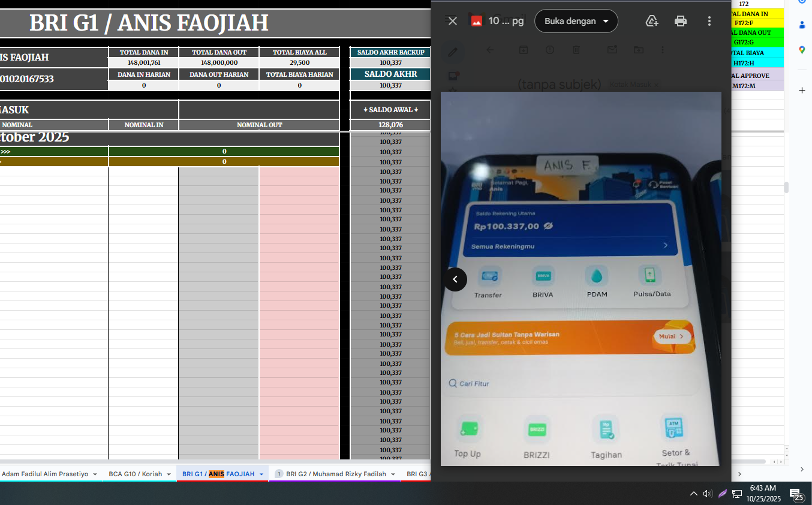Collapse the side panel with bottom-right chevron

coord(802,469)
